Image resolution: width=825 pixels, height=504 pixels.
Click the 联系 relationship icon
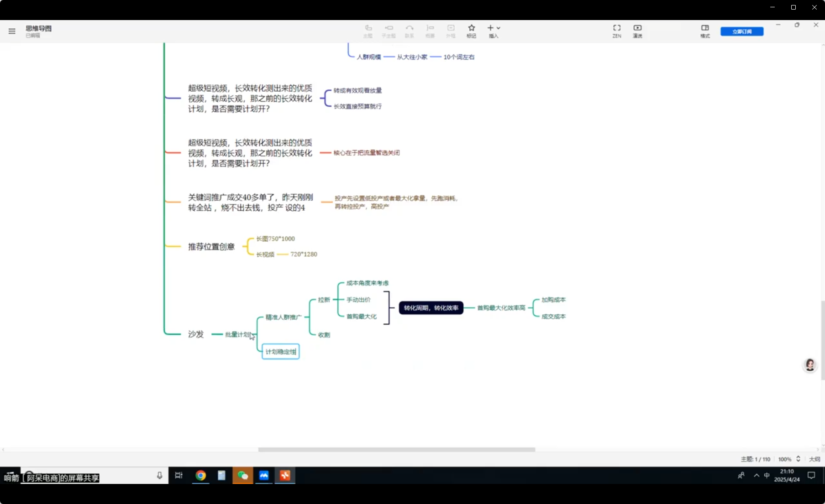coord(410,31)
